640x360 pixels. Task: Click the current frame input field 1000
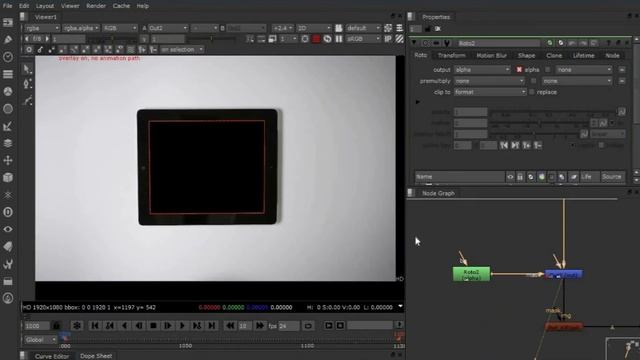[x=37, y=326]
